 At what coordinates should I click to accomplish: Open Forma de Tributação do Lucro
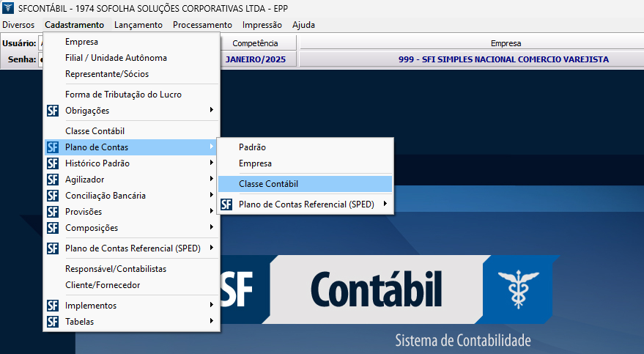click(x=123, y=95)
